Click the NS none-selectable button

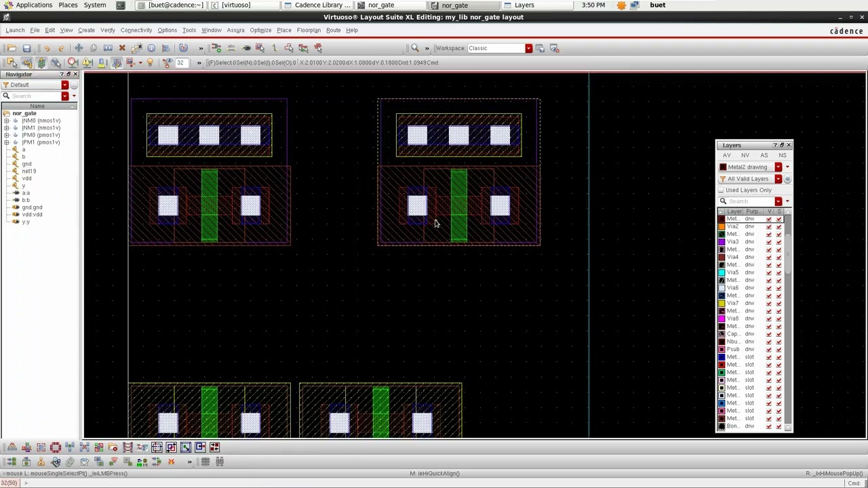(x=783, y=156)
